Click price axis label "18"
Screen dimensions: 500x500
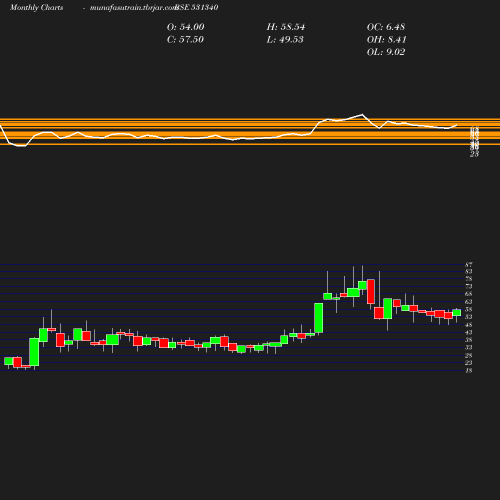(x=469, y=370)
